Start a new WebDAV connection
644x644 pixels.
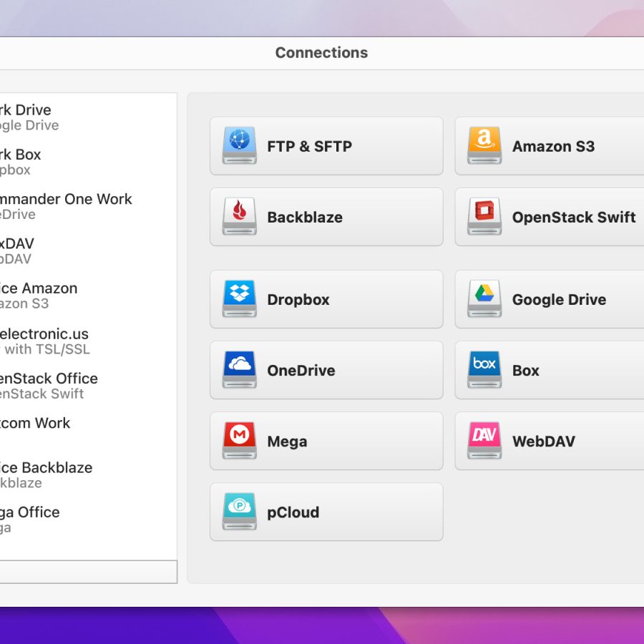pos(549,441)
